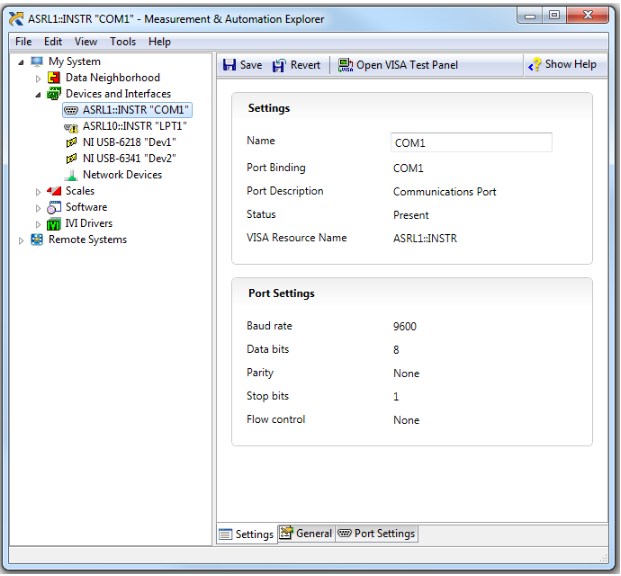
Task: Click the Port Description value Communications Port
Action: pyautogui.click(x=444, y=192)
